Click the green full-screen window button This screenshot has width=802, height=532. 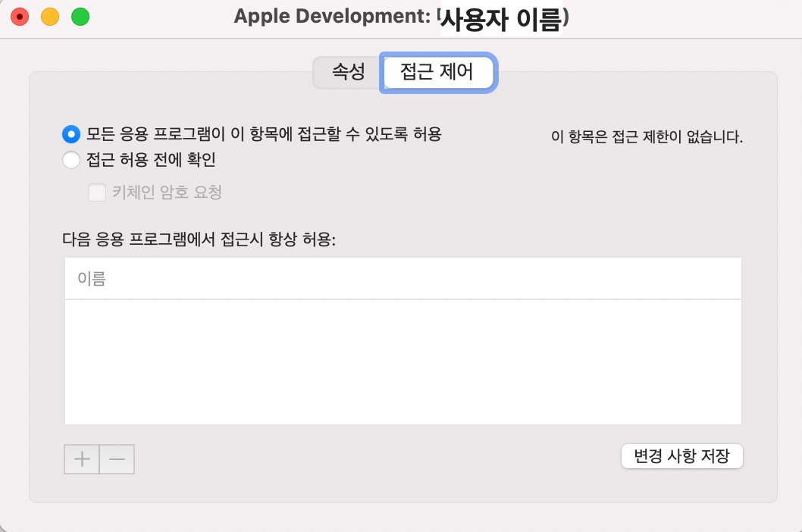coord(80,17)
